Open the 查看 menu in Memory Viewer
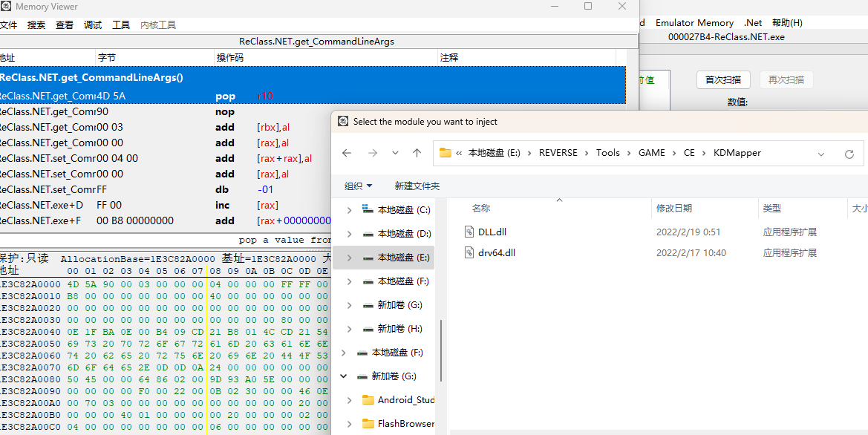The image size is (868, 435). coord(65,25)
